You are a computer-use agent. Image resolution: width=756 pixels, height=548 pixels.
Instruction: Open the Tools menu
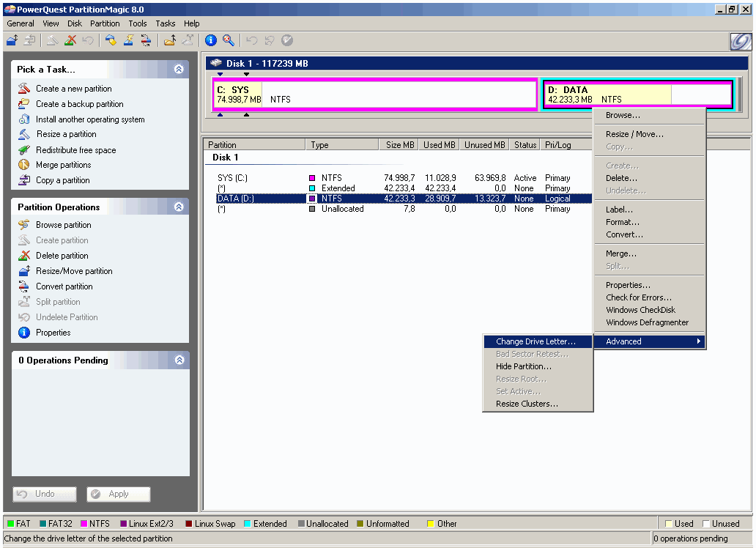coord(138,23)
